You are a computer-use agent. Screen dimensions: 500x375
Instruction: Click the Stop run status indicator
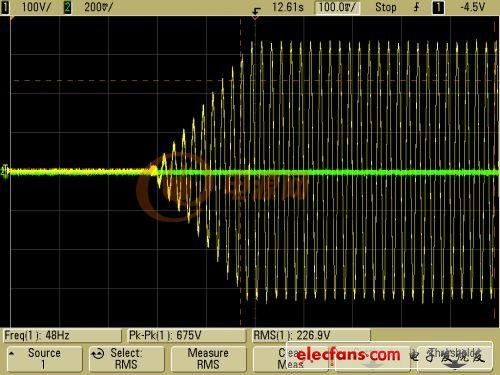(x=386, y=7)
